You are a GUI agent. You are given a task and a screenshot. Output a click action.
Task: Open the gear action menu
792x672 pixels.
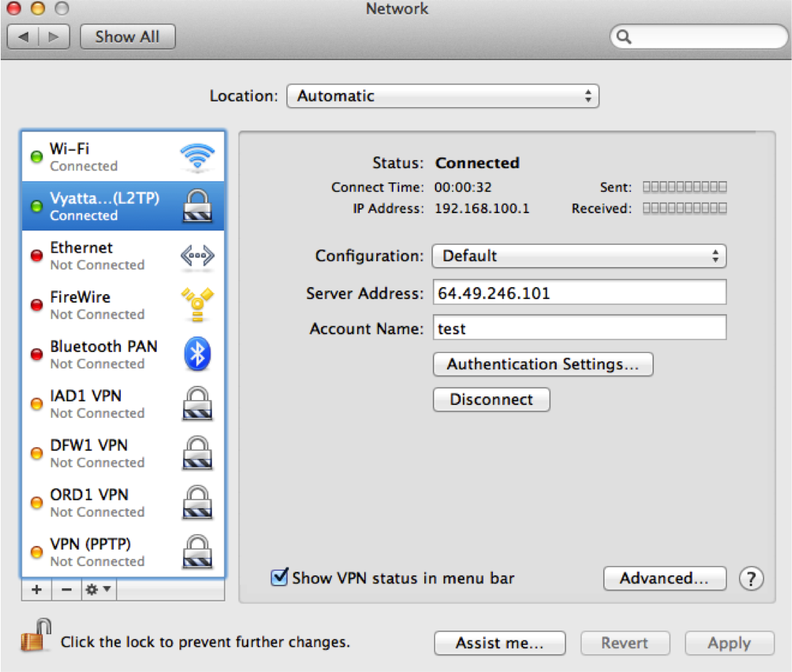tap(99, 590)
